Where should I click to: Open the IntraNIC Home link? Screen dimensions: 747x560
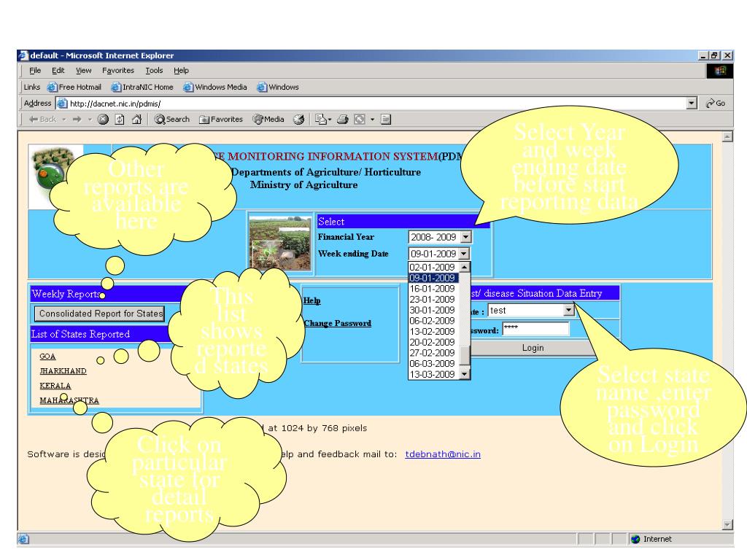(142, 87)
